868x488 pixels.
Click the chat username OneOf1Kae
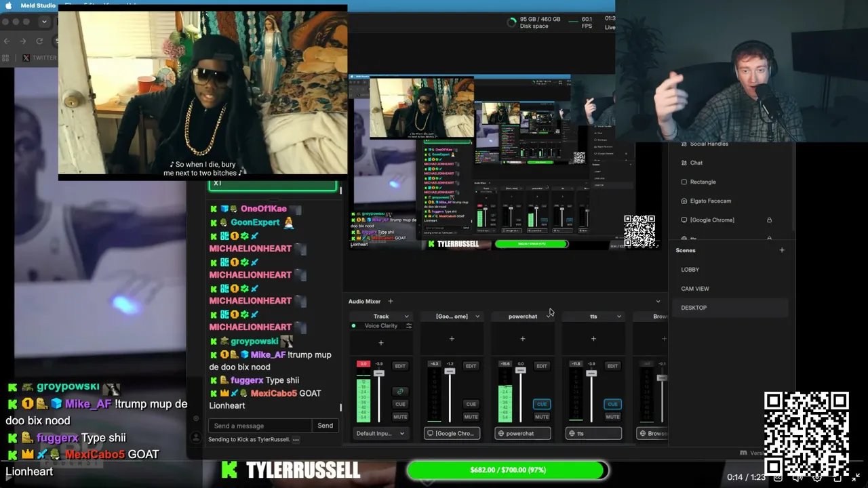pyautogui.click(x=264, y=209)
